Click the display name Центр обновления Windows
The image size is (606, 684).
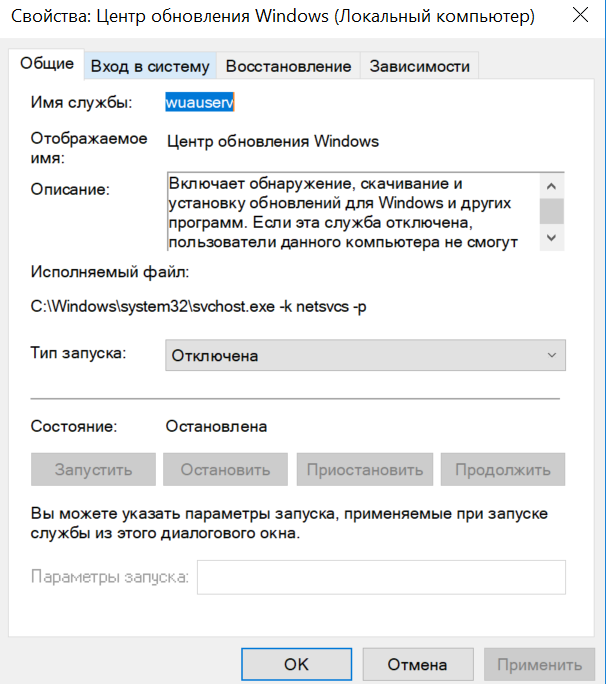(x=273, y=141)
